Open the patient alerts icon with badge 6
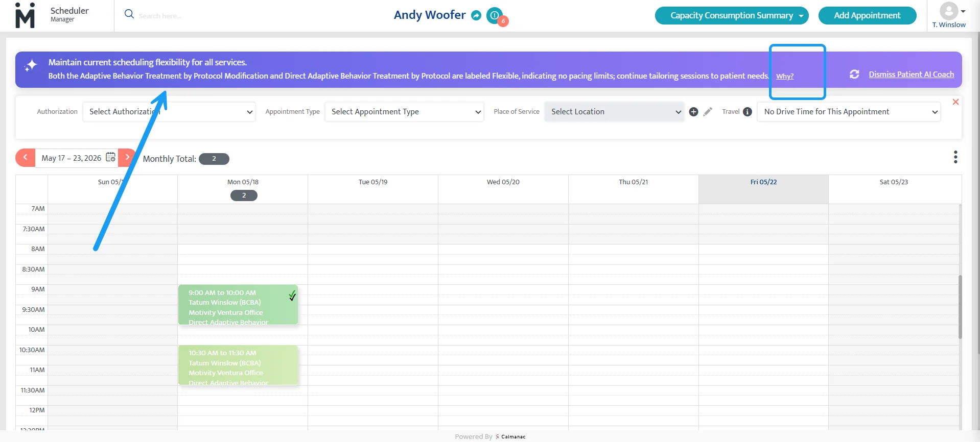The image size is (980, 442). coord(495,15)
